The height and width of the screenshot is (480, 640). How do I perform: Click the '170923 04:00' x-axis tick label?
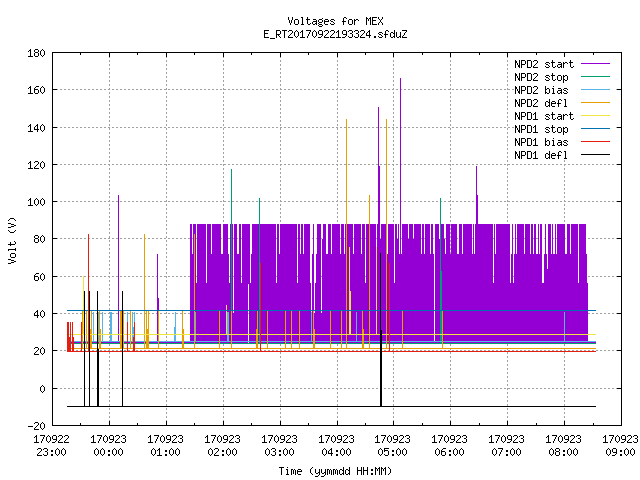coord(336,446)
